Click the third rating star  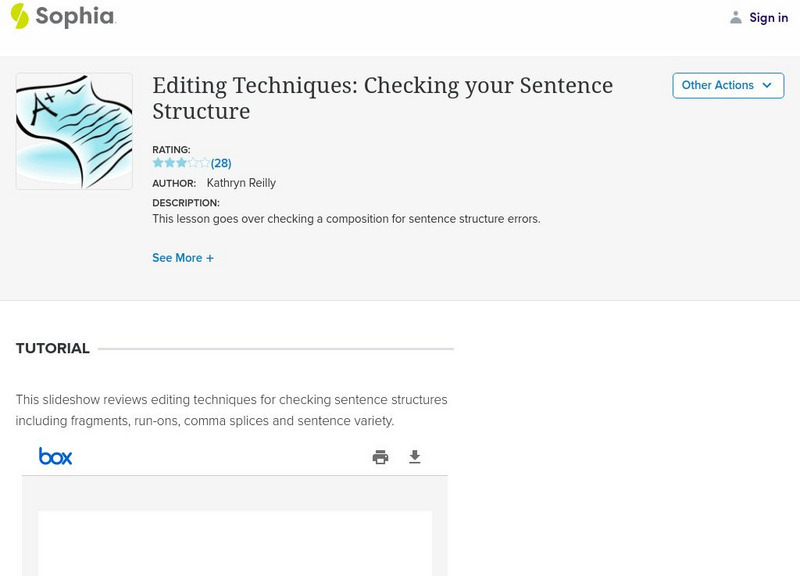coord(181,163)
